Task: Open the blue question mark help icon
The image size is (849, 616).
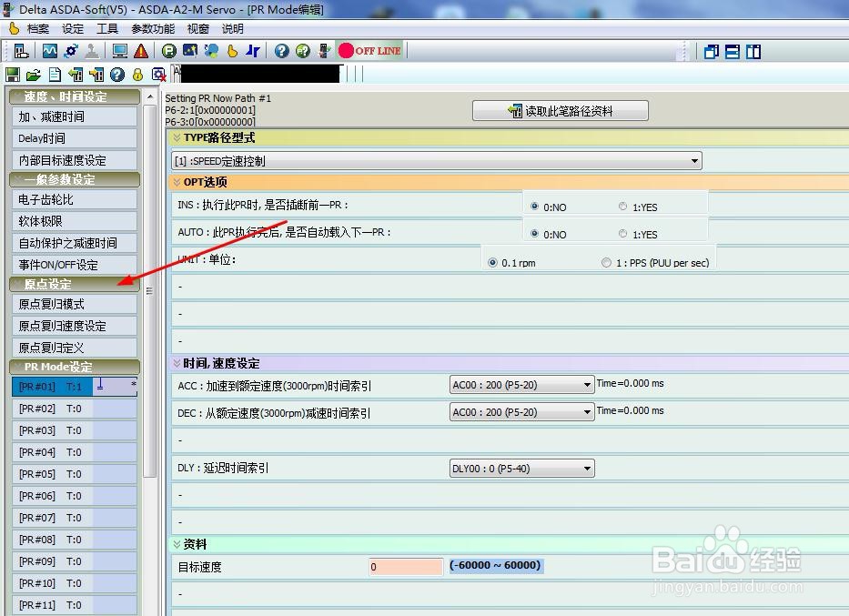Action: tap(281, 52)
